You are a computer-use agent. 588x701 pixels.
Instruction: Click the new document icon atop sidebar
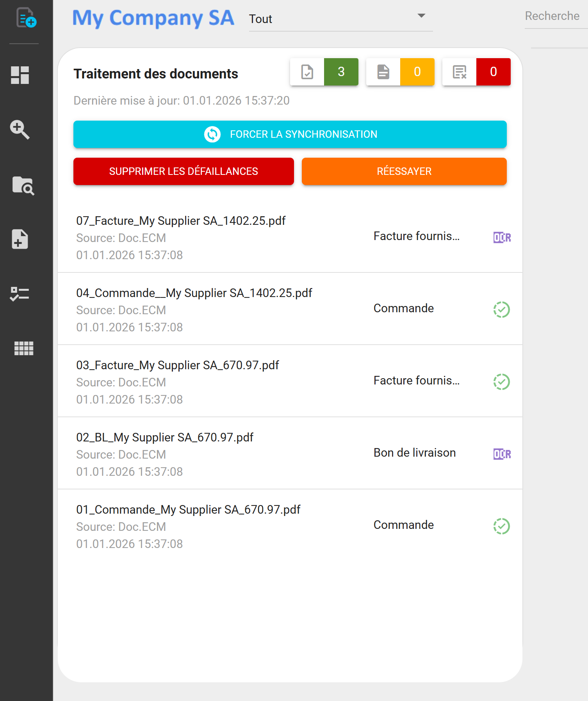click(26, 18)
